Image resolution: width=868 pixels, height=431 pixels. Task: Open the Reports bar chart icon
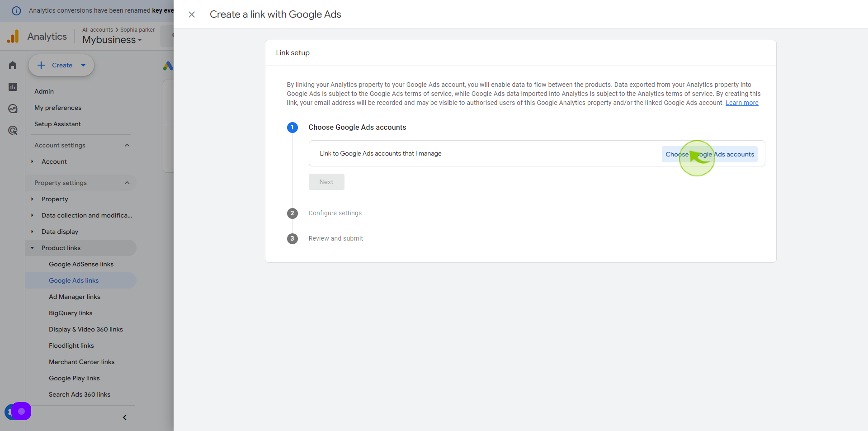13,87
